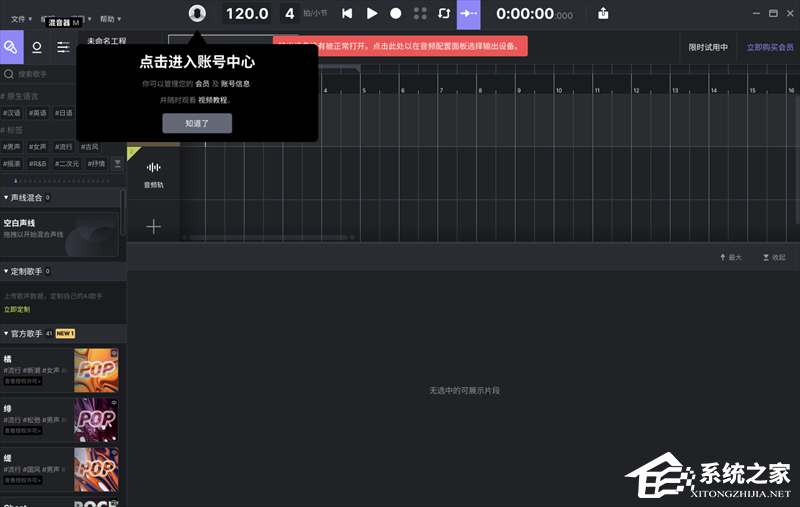The height and width of the screenshot is (507, 800).
Task: Toggle the highlighted auto-scroll follow button
Action: tap(468, 14)
